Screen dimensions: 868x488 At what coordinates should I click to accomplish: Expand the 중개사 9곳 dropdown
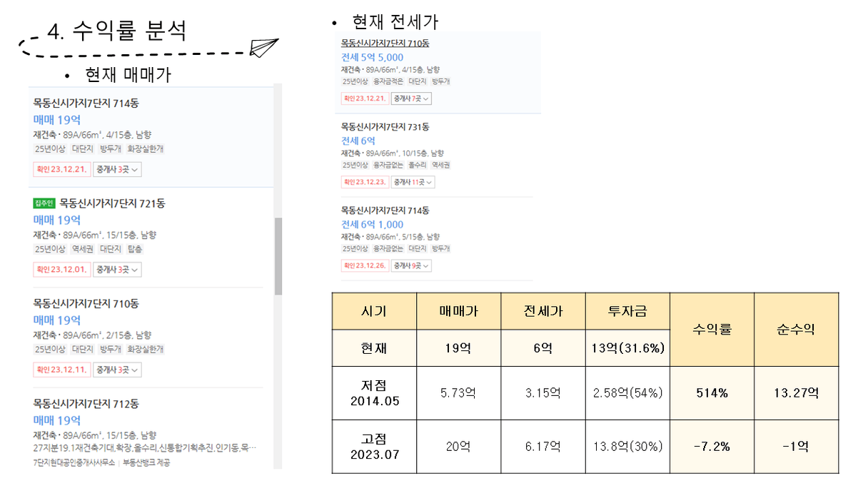tap(411, 266)
